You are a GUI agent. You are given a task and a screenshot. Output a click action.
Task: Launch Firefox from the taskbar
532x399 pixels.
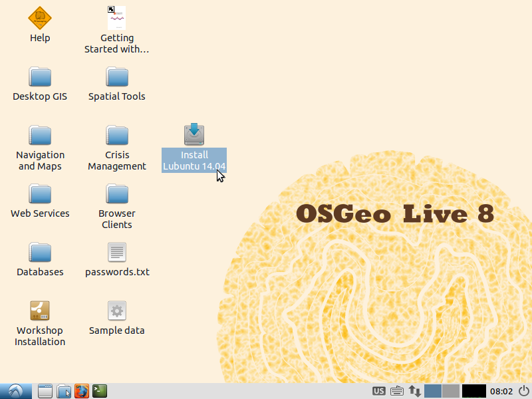82,391
